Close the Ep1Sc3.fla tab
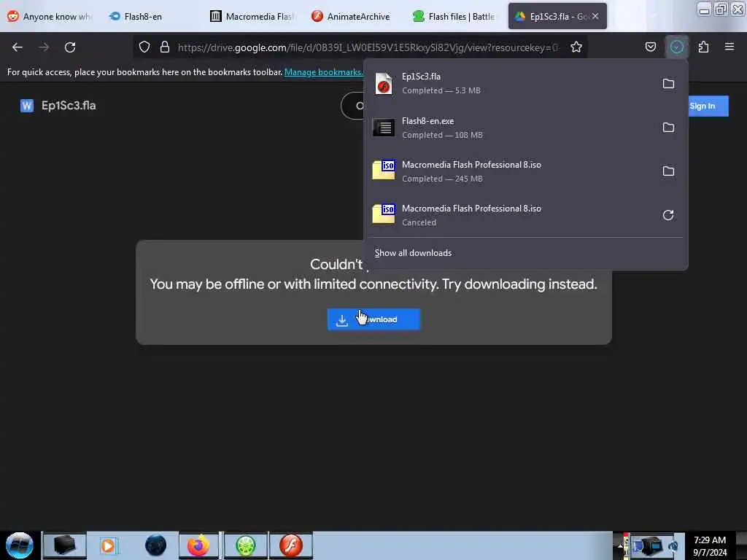Image resolution: width=747 pixels, height=560 pixels. (595, 16)
